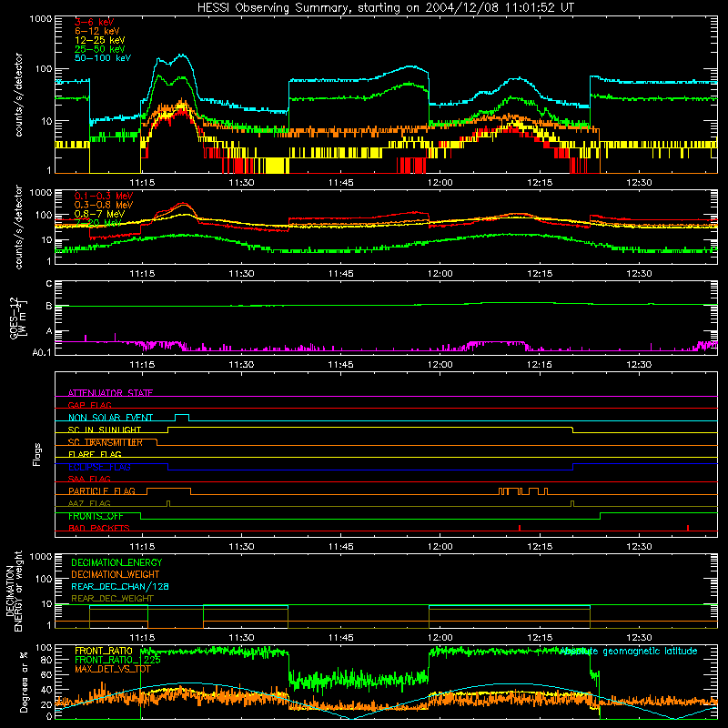Screen dimensions: 728x728
Task: Click the 12:00 tick label under top panel
Action: point(440,183)
